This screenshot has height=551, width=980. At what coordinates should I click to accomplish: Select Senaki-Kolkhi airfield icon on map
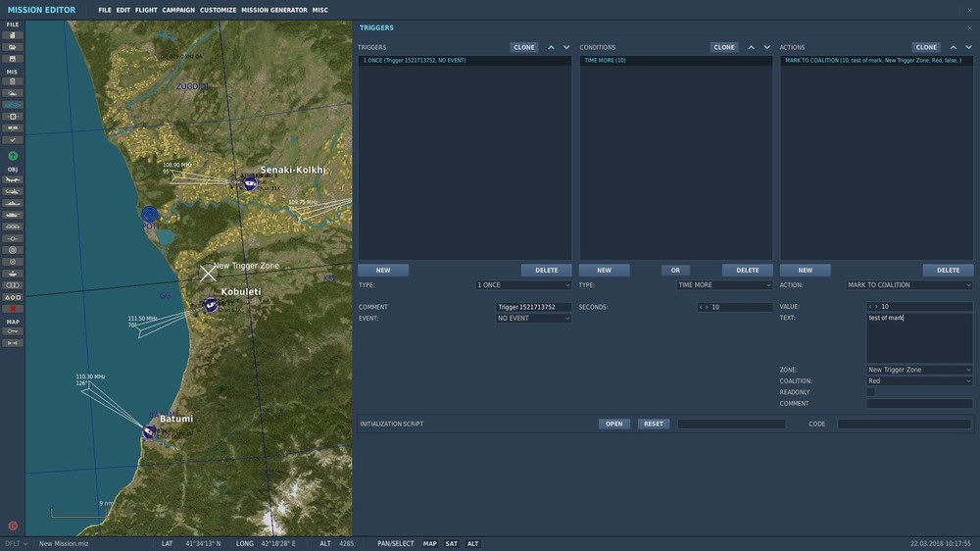250,183
